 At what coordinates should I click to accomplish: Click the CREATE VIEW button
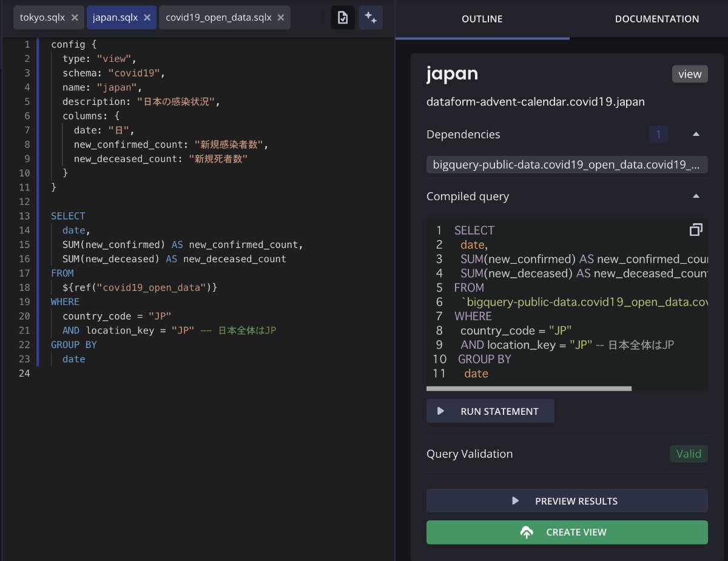tap(567, 532)
